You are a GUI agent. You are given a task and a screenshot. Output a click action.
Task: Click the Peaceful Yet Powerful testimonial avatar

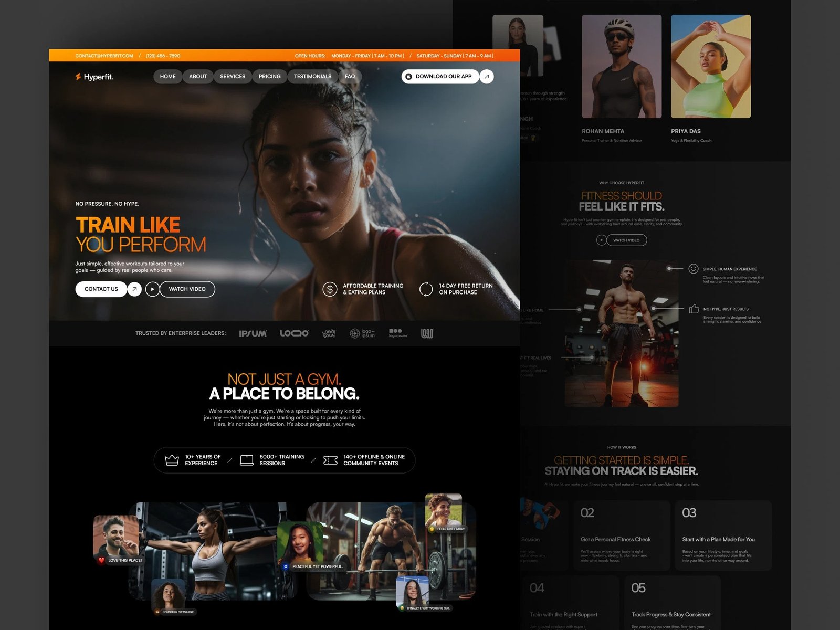300,544
